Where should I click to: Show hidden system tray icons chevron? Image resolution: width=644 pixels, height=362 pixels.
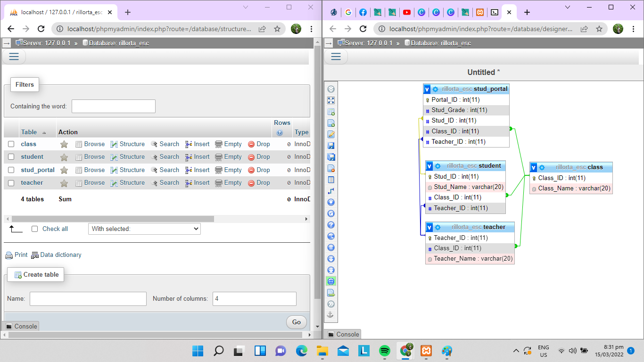pos(516,351)
